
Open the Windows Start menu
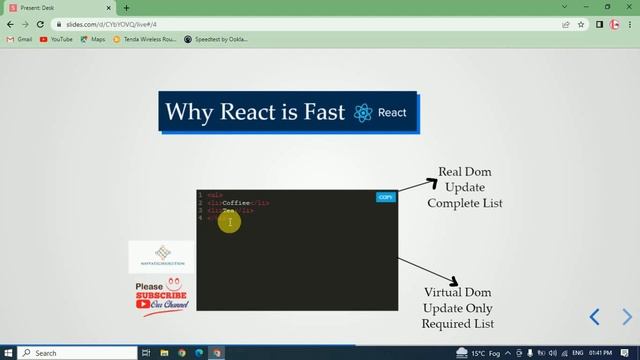pos(8,353)
